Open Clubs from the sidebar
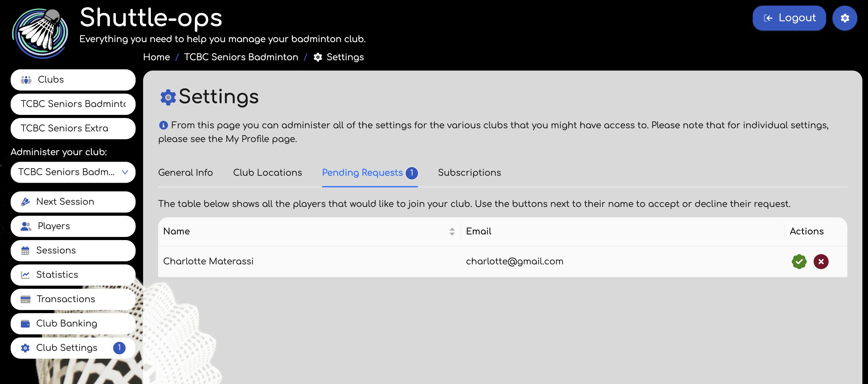 pos(73,80)
